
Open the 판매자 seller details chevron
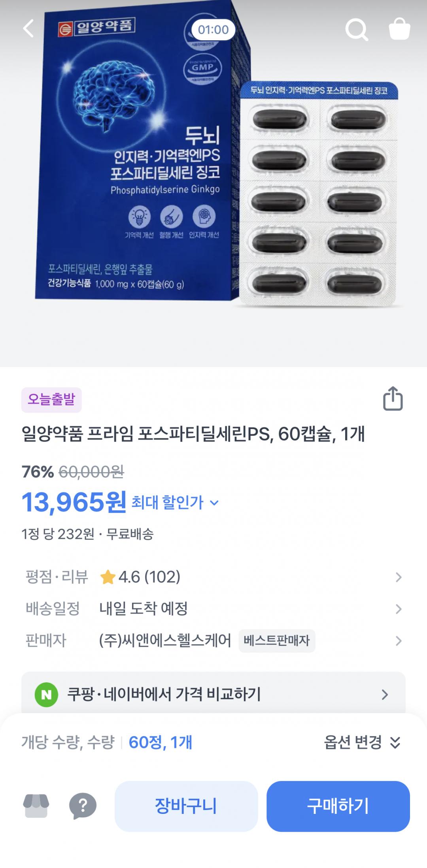[398, 640]
